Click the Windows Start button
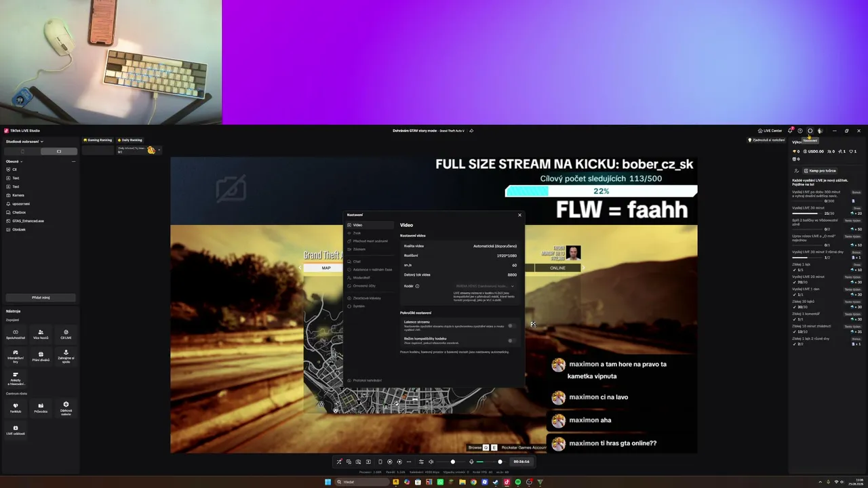The image size is (868, 488). point(328,482)
